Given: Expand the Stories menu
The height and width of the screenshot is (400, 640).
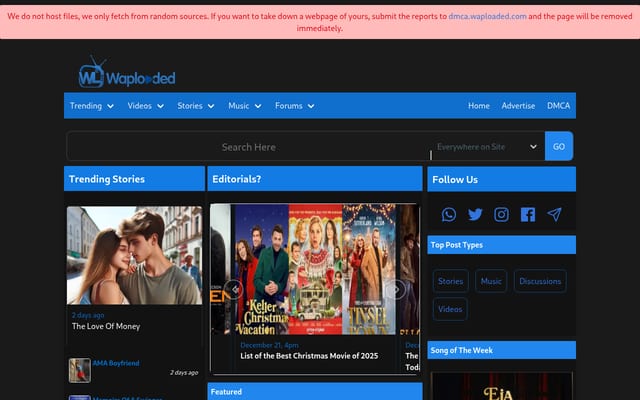Looking at the screenshot, I should pyautogui.click(x=196, y=106).
